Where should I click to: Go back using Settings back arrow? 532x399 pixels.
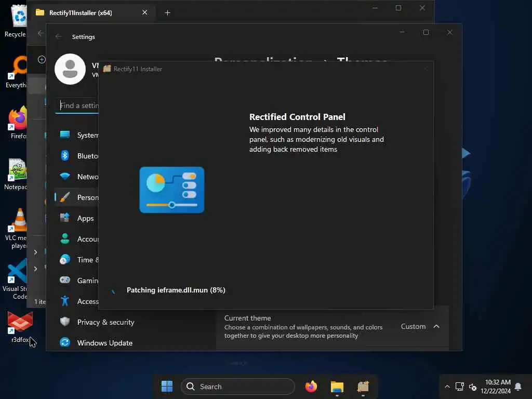pyautogui.click(x=58, y=37)
